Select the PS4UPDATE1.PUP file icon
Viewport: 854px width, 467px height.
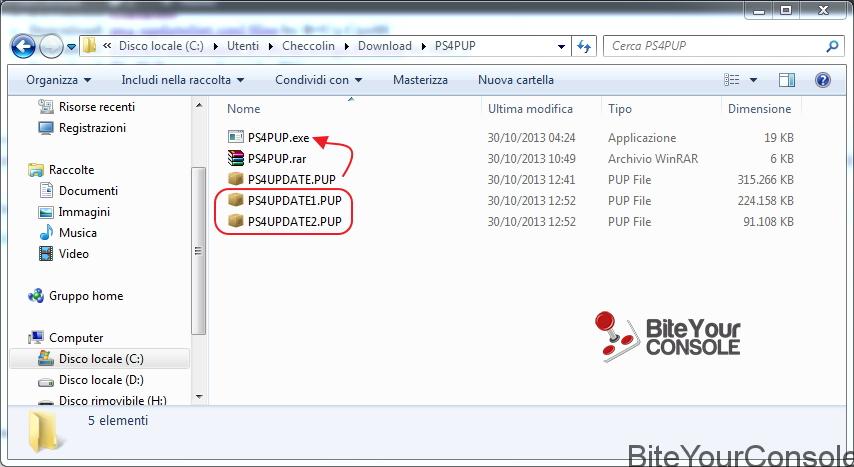pos(235,201)
